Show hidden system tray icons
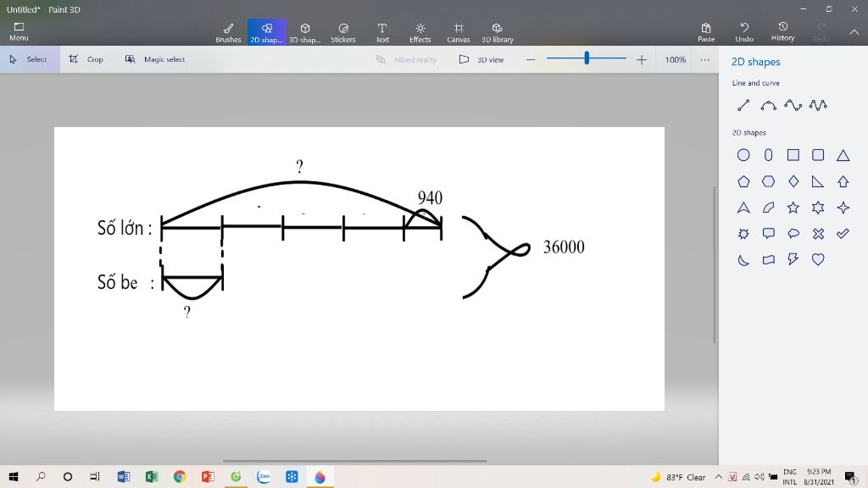 pyautogui.click(x=718, y=477)
